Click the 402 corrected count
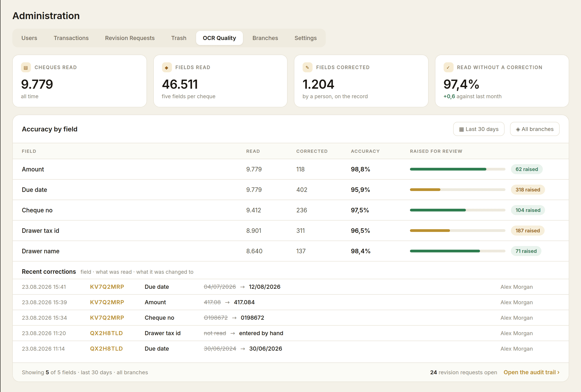Image resolution: width=581 pixels, height=392 pixels. [x=302, y=190]
